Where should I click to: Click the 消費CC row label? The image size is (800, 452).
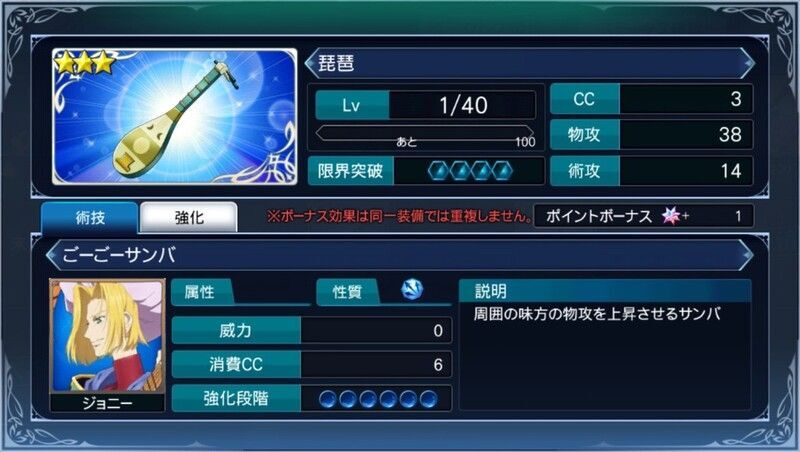pos(236,364)
